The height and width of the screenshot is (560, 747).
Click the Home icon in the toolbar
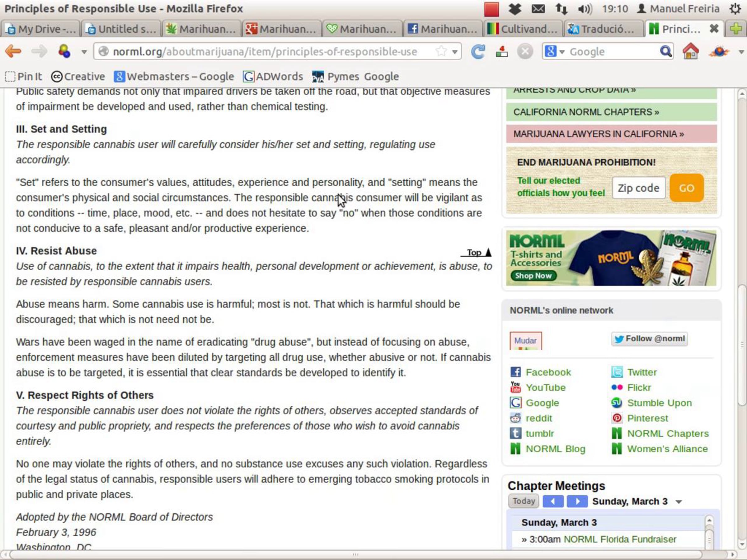coord(690,52)
